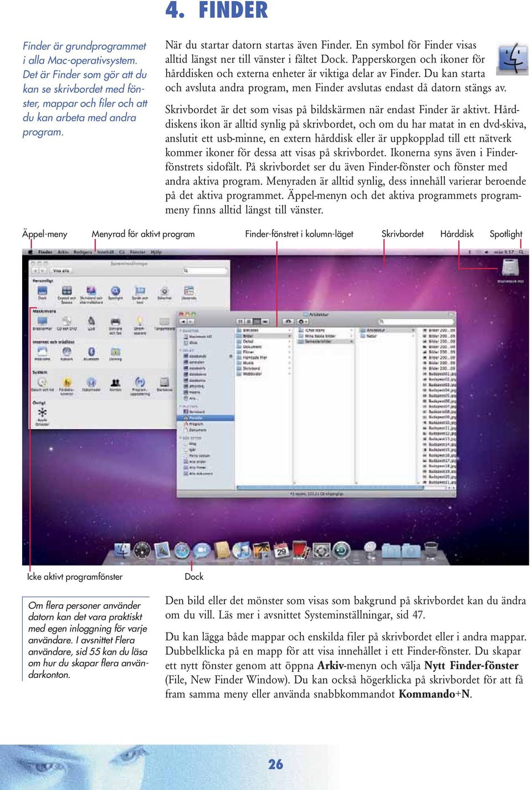Open the Hjälp menu

click(x=156, y=252)
